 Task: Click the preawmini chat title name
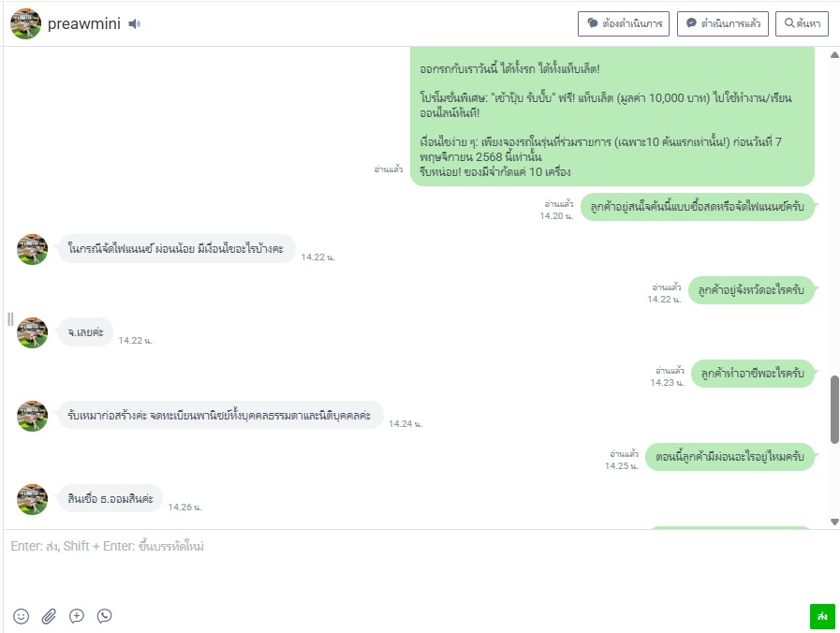click(x=84, y=23)
